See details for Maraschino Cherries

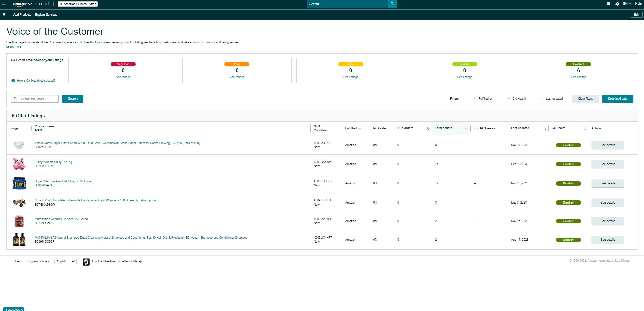[608, 221]
